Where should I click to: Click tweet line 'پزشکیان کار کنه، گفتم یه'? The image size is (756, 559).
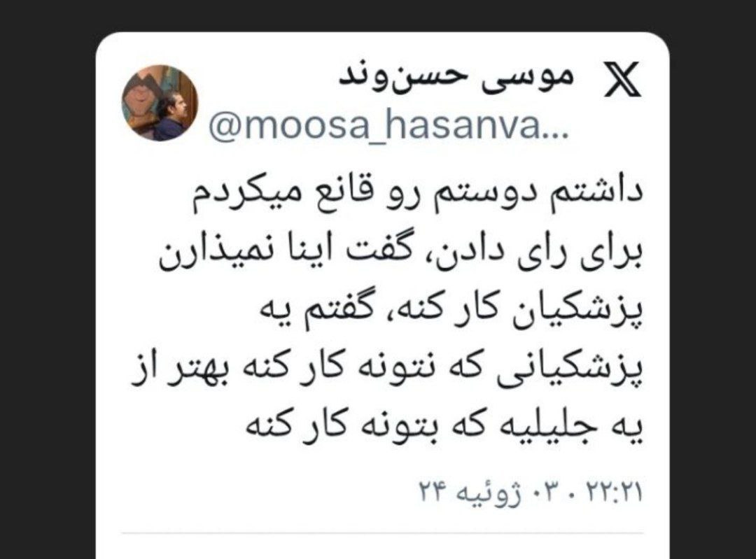coord(452,312)
